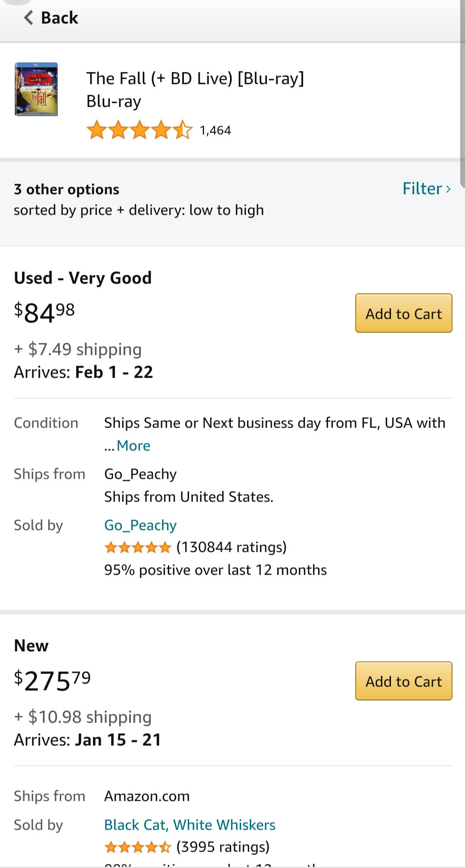Open the Filter options
465x868 pixels.
tap(422, 188)
